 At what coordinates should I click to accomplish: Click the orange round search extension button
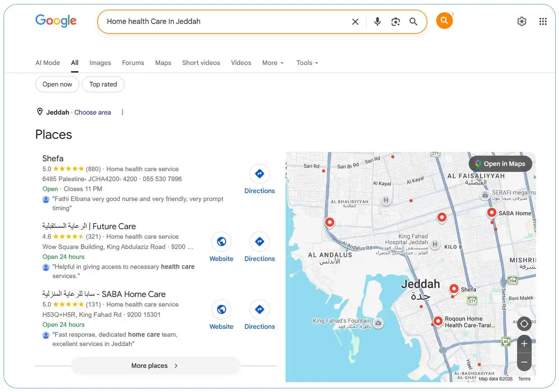(x=444, y=20)
